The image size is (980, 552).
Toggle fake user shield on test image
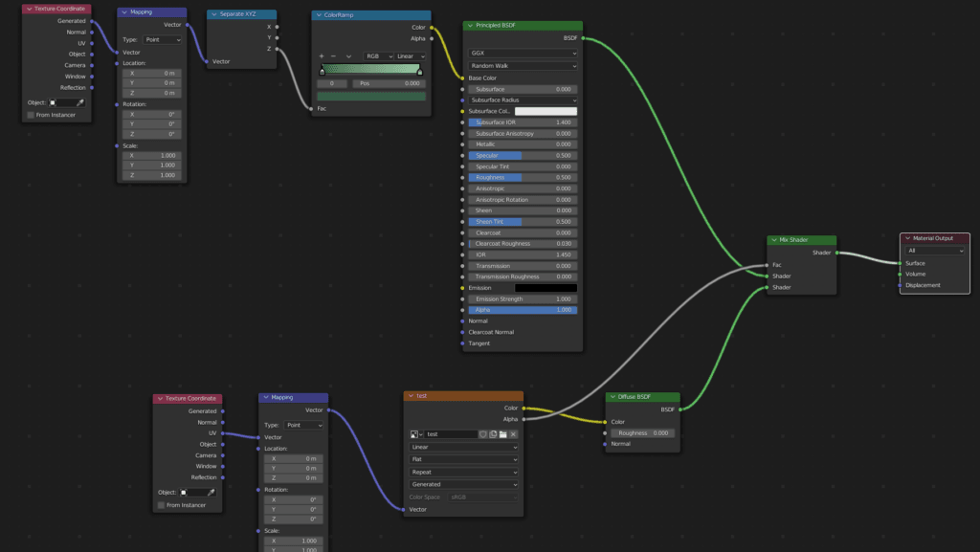click(x=482, y=434)
